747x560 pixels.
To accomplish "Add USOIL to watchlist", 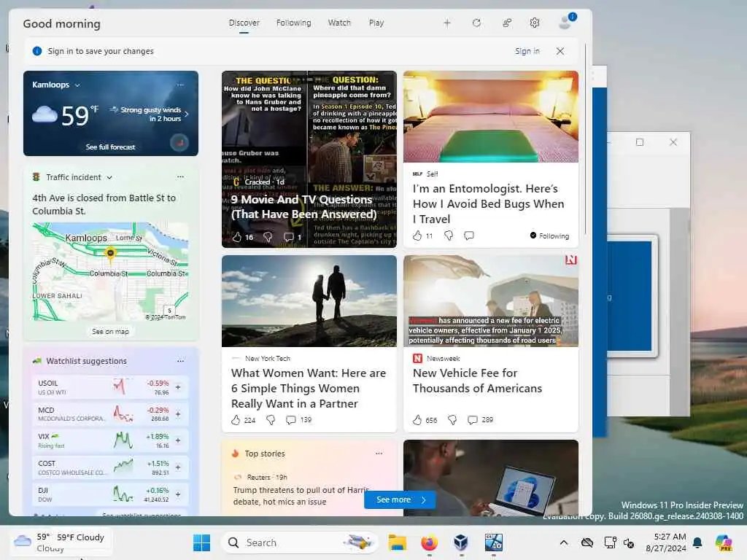I will [178, 387].
